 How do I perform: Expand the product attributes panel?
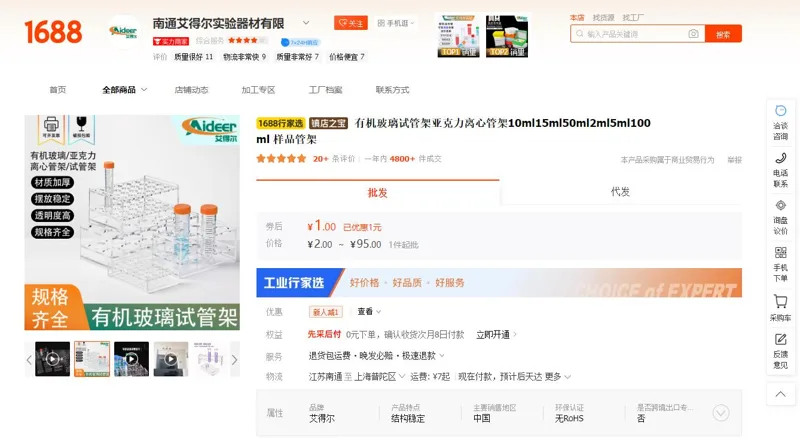[x=720, y=412]
